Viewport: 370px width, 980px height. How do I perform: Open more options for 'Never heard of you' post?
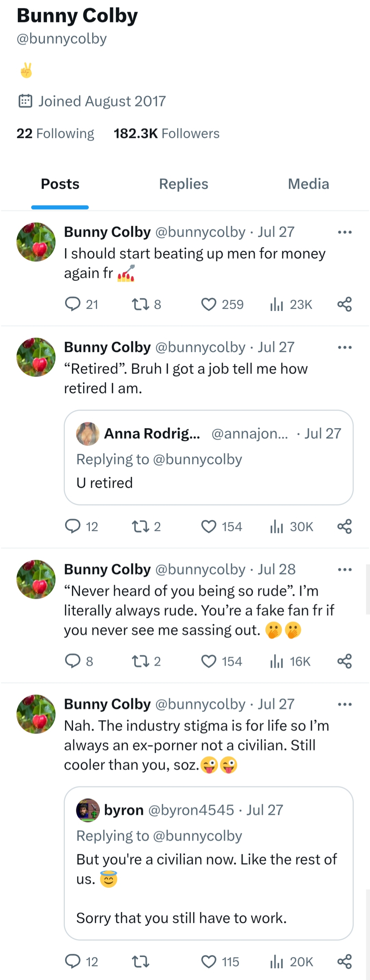point(345,570)
